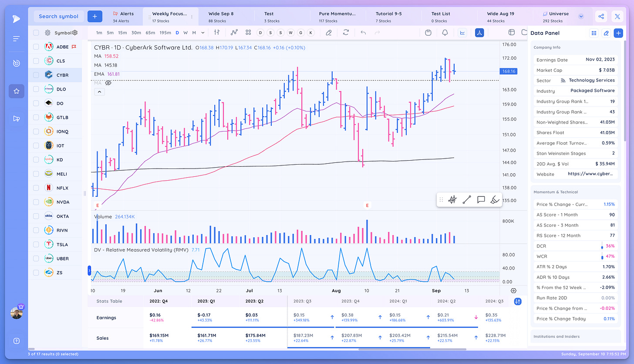Switch to the Universe tab
Image resolution: width=634 pixels, height=364 pixels.
coord(556,17)
